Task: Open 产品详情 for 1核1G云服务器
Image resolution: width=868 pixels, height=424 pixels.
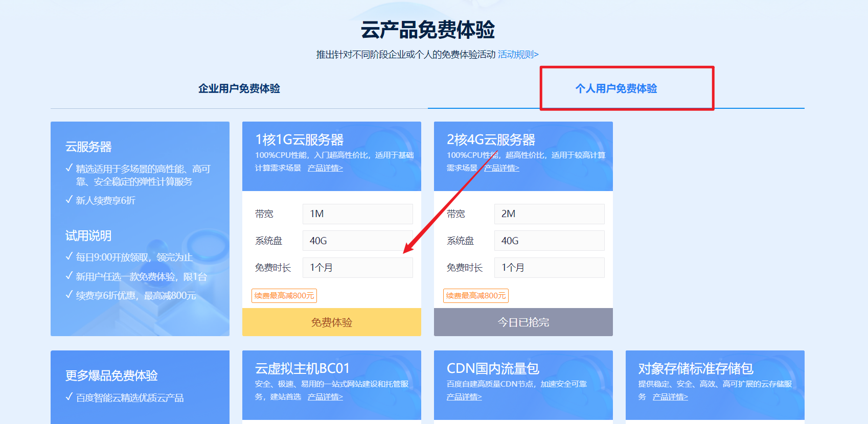Action: [x=325, y=168]
